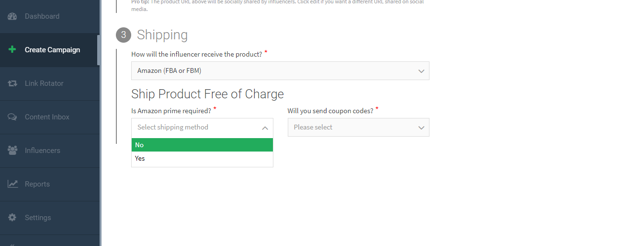Viewport: 644px width, 246px height.
Task: Click the Influencers people icon
Action: tap(12, 151)
